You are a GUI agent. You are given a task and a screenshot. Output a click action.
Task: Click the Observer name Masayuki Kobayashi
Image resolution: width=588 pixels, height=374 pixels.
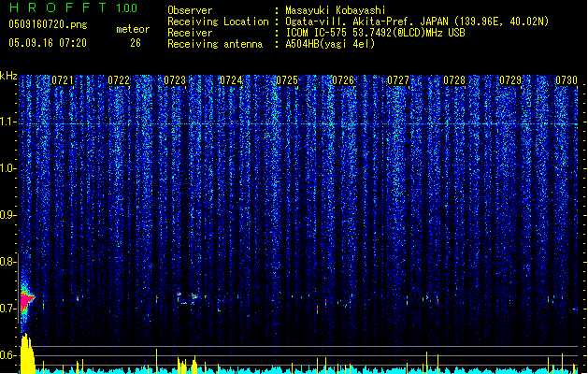tap(335, 10)
